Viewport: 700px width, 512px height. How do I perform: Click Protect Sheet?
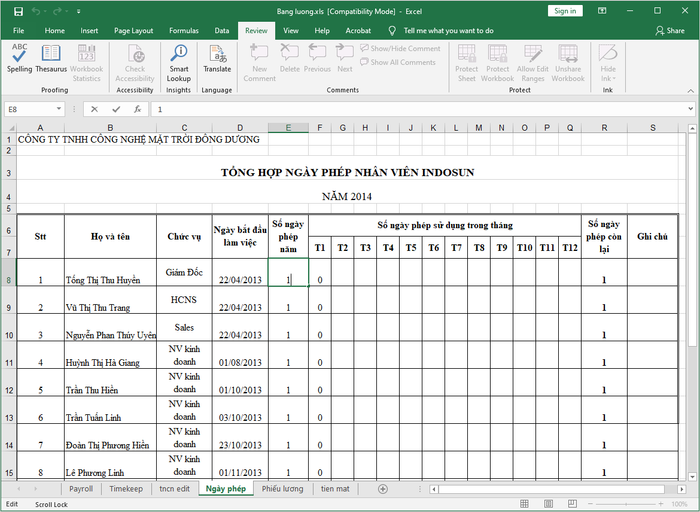pos(467,63)
